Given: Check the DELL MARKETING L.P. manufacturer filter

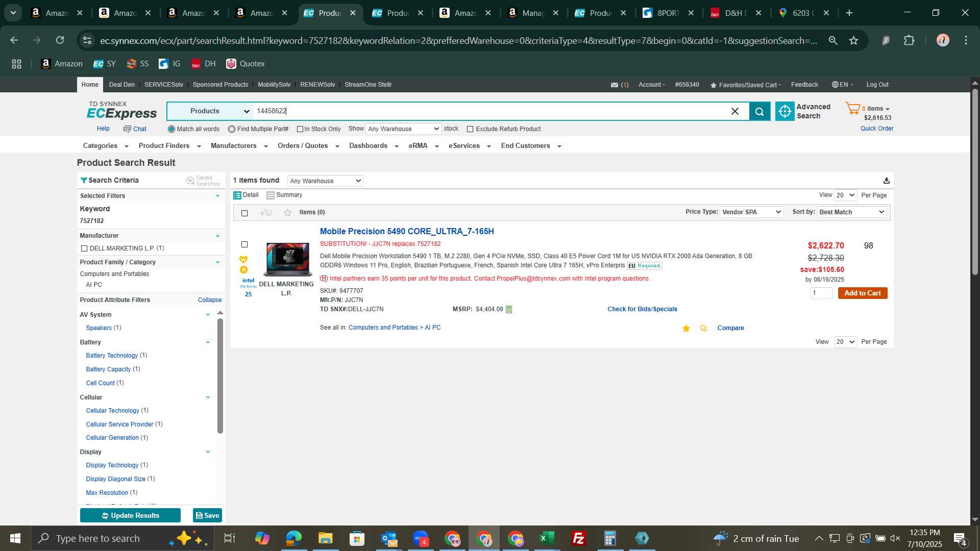Looking at the screenshot, I should click(x=84, y=248).
